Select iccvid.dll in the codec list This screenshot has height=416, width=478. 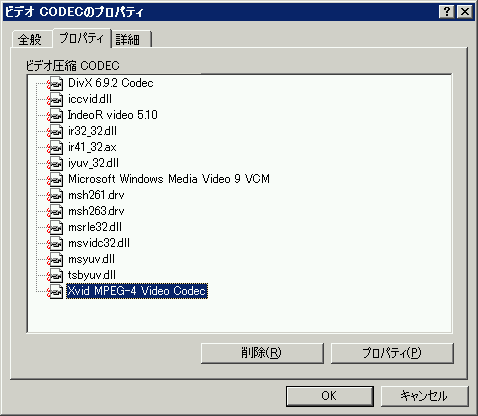(x=90, y=99)
